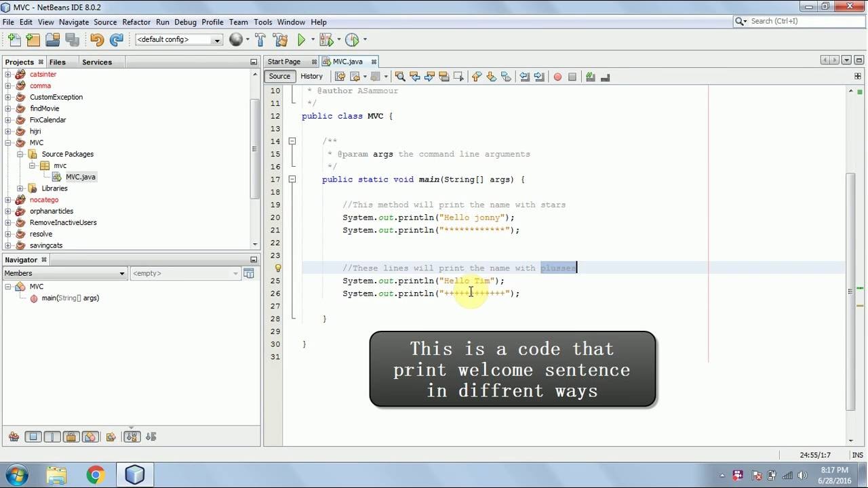
Task: Open the File menu
Action: (8, 22)
